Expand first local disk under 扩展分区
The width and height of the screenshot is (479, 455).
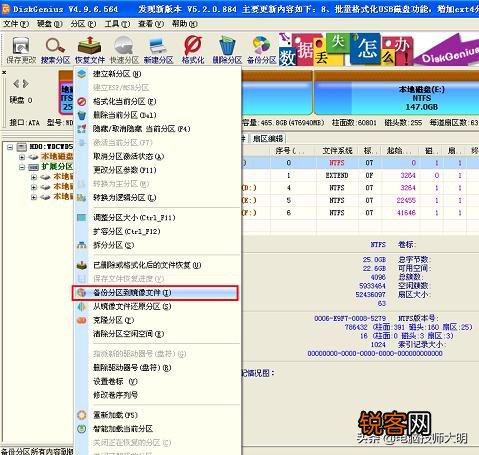tap(34, 177)
